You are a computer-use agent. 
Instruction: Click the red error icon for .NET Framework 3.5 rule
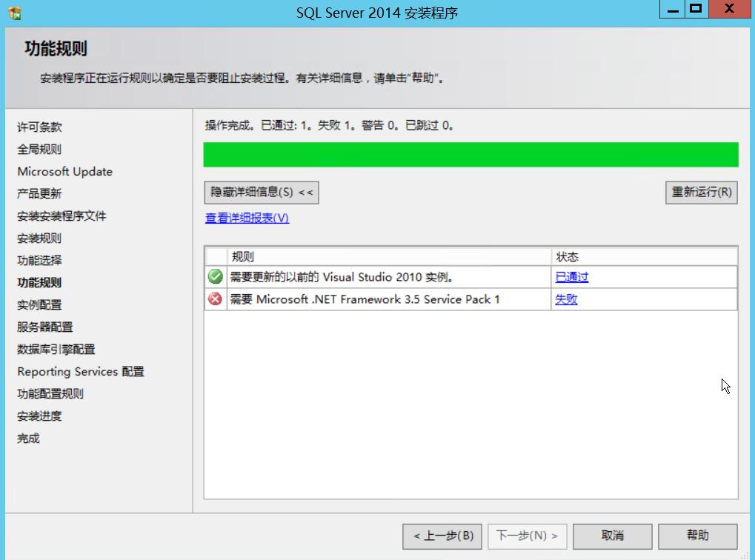(x=214, y=299)
